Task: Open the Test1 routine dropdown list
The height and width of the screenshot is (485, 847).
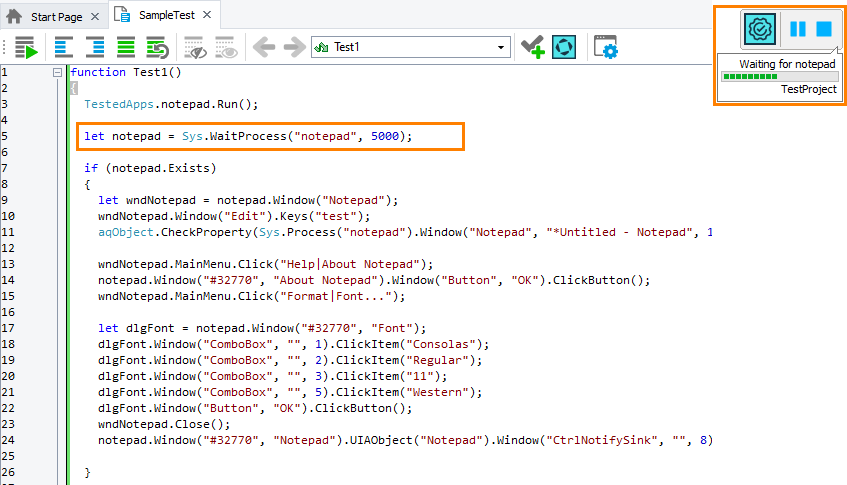Action: [x=502, y=48]
